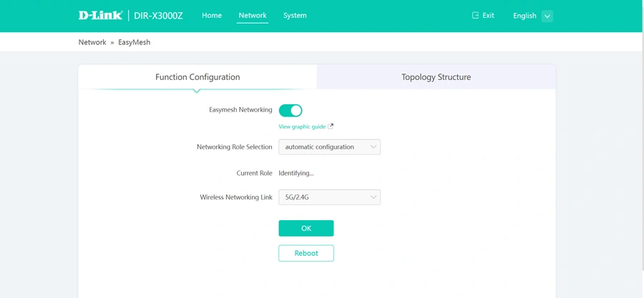Click the D-Link logo
The image size is (644, 298).
[x=100, y=16]
